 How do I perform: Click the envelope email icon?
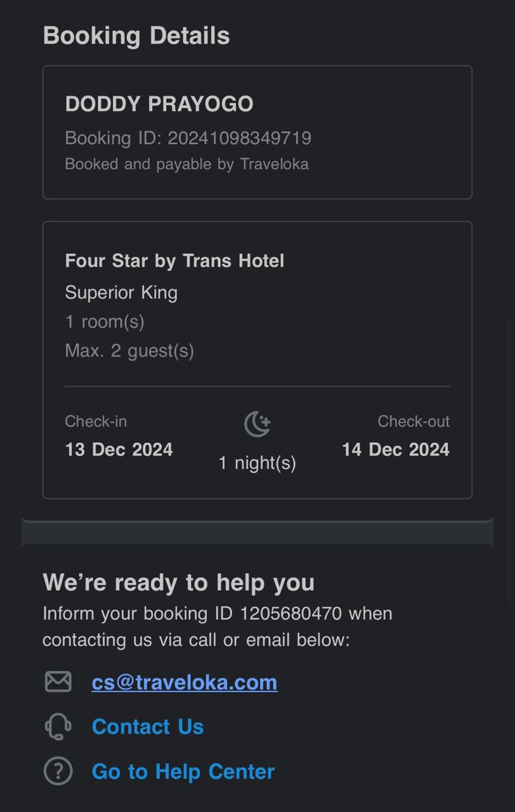tap(58, 681)
